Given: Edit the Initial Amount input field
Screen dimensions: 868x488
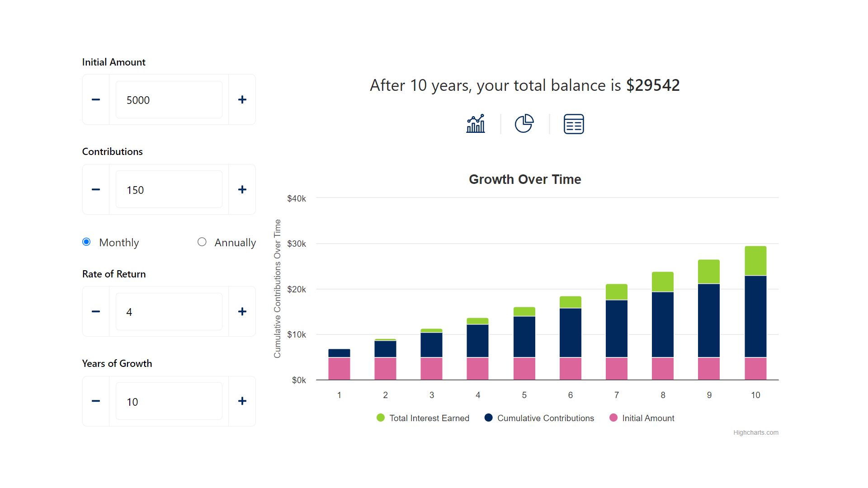Looking at the screenshot, I should 169,99.
